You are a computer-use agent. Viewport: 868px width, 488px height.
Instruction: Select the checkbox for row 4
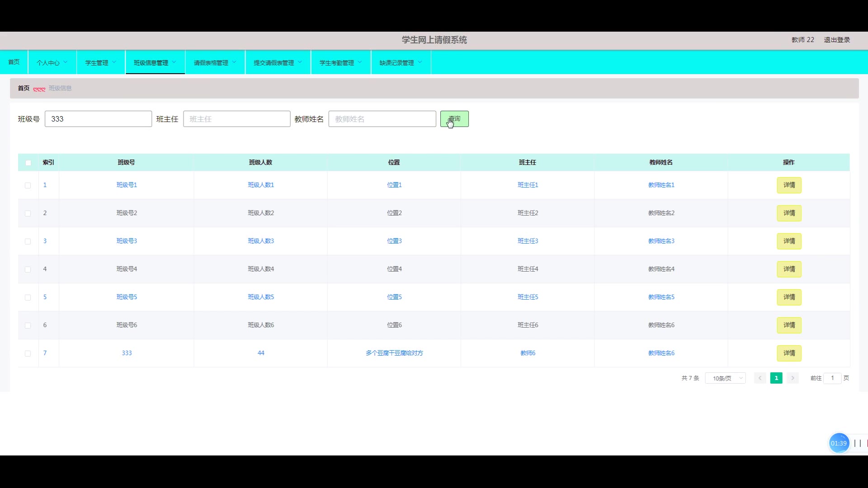[x=28, y=269]
